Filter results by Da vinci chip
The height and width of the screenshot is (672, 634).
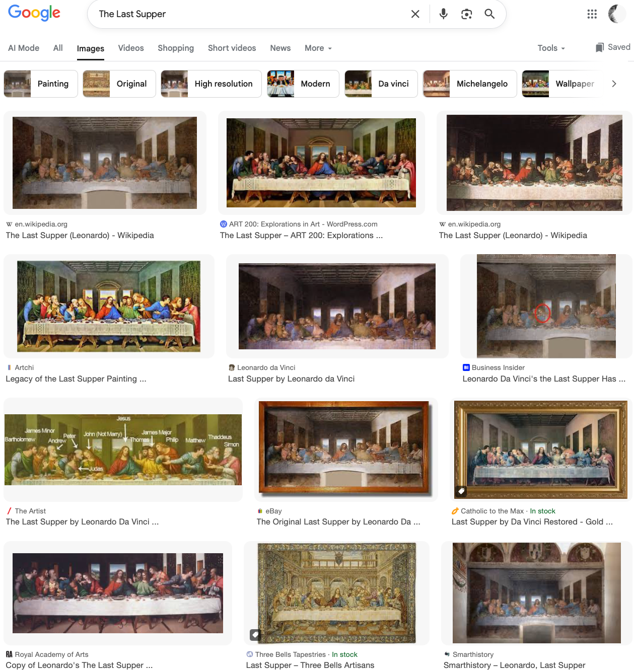[x=381, y=84]
